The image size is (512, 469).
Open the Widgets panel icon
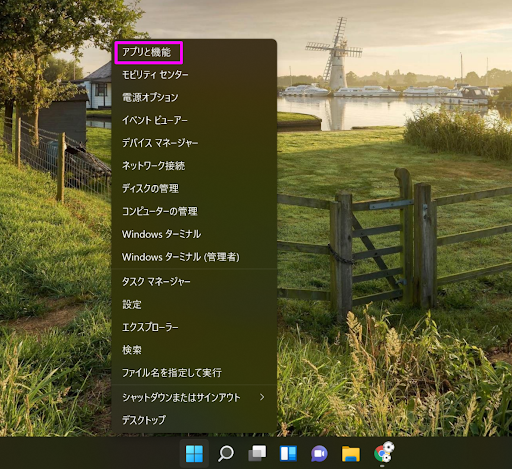288,453
